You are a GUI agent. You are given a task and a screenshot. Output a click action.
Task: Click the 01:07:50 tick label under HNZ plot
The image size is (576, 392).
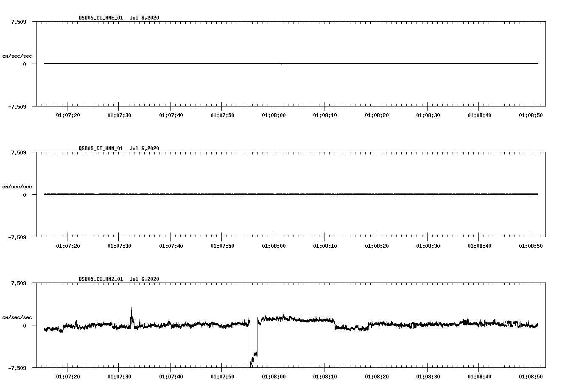pos(222,376)
